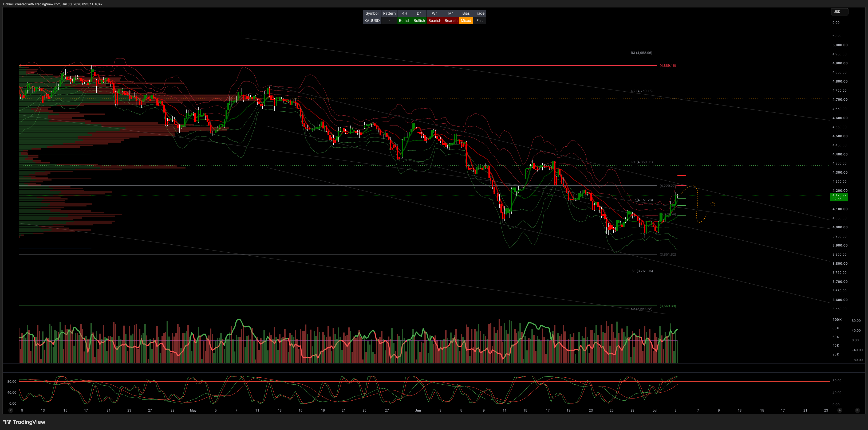Click the W1 column header
Screen dimensions: 868x430
pyautogui.click(x=435, y=14)
